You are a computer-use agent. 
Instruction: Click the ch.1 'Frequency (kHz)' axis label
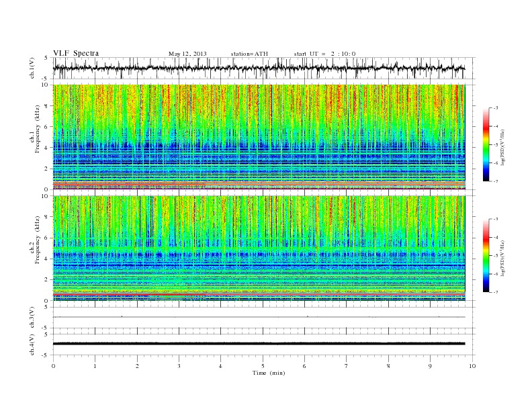[x=38, y=129]
